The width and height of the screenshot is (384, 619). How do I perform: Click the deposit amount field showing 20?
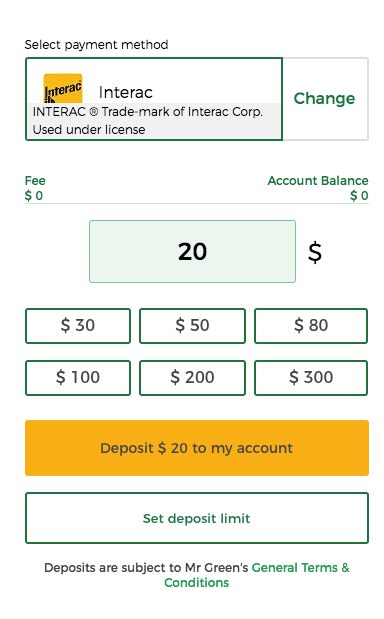click(192, 251)
